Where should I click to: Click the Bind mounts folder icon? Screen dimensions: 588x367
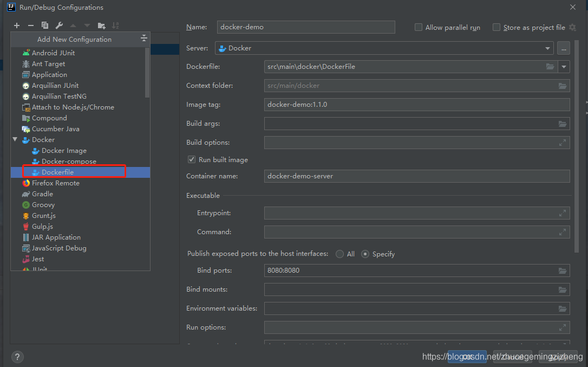point(563,289)
